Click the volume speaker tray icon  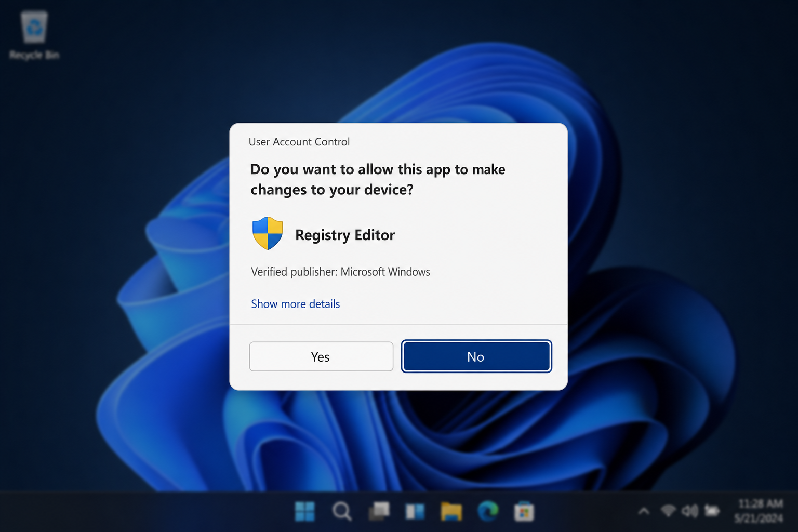coord(690,511)
